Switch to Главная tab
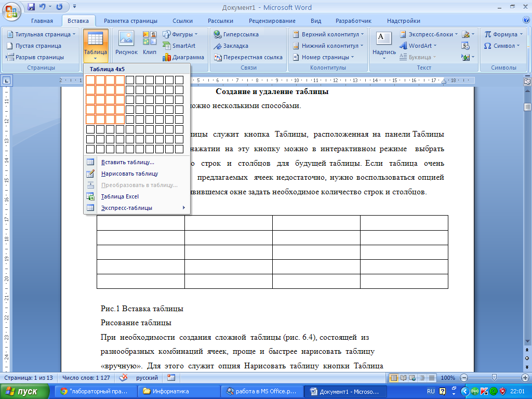 pyautogui.click(x=42, y=21)
